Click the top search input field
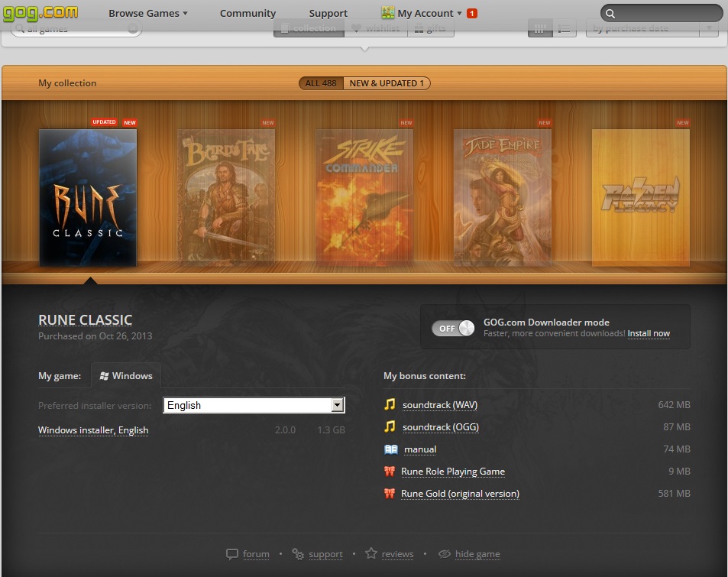 pyautogui.click(x=662, y=14)
